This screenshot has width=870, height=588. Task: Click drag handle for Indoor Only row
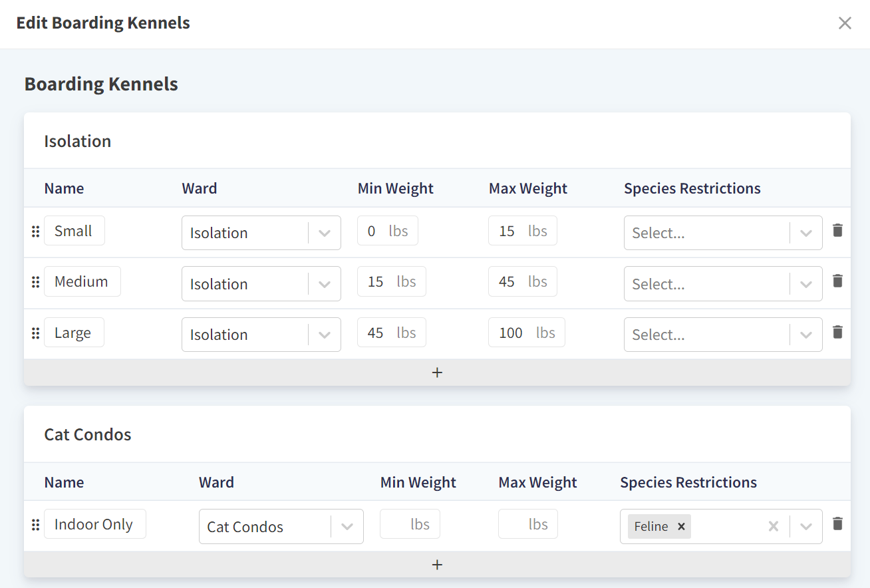[x=36, y=525]
